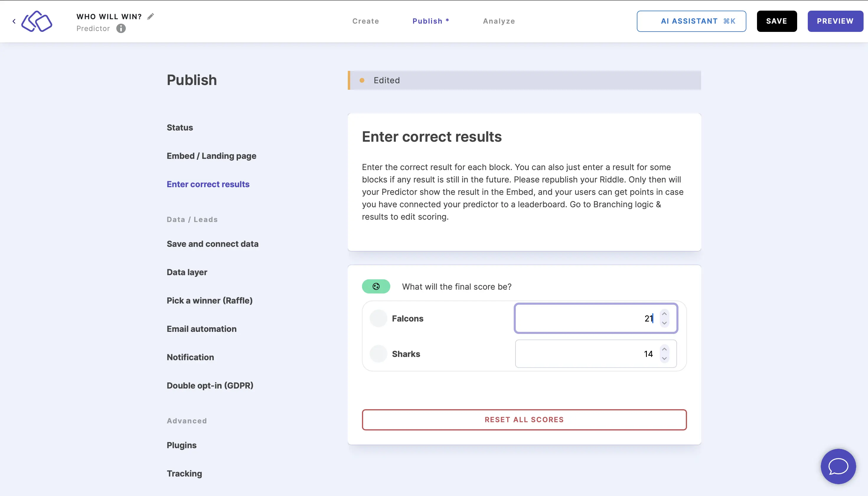Click the AI Assistant icon button
This screenshot has height=496, width=868.
[691, 21]
